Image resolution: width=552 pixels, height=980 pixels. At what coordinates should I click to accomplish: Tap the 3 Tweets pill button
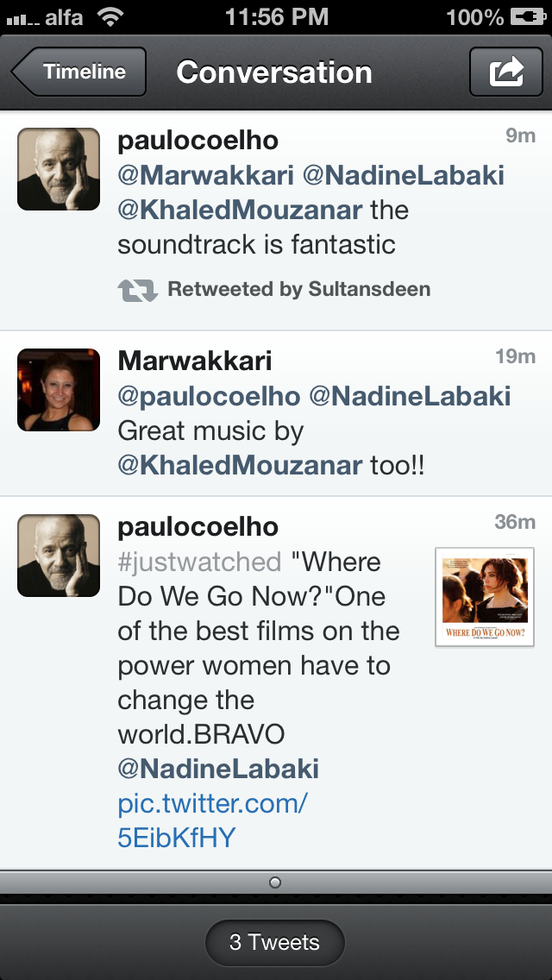(274, 943)
